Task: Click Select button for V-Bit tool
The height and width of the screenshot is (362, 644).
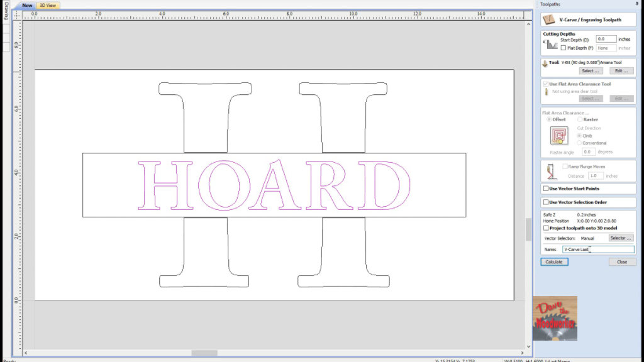Action: [591, 71]
